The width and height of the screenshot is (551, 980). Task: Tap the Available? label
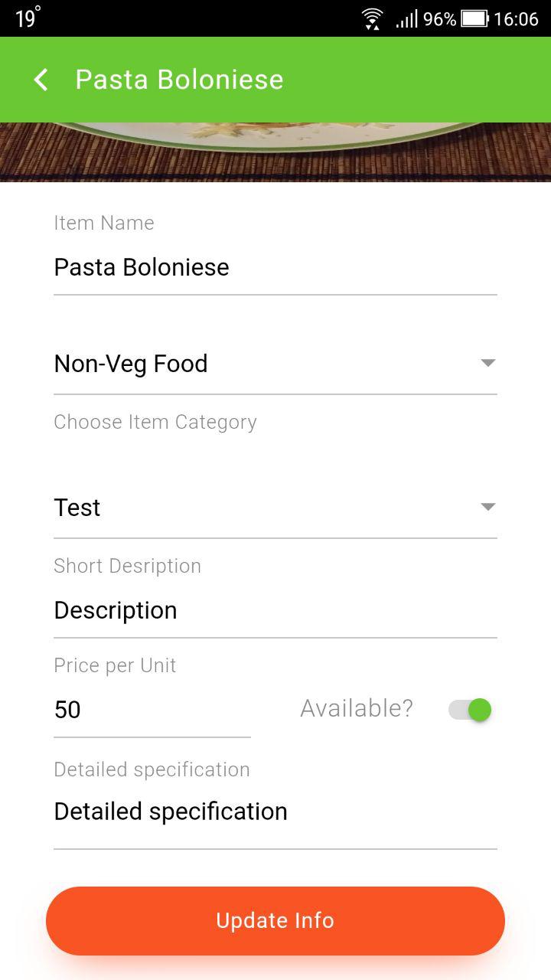pyautogui.click(x=357, y=708)
